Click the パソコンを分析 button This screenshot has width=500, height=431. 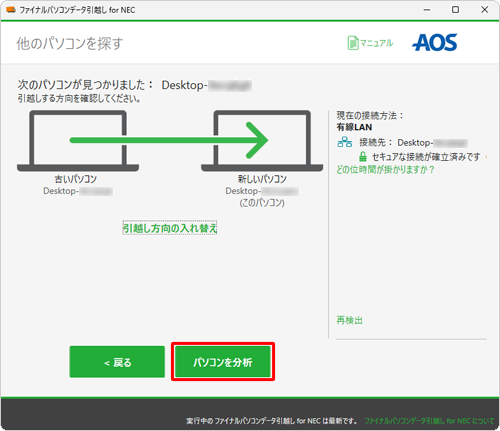tap(223, 362)
